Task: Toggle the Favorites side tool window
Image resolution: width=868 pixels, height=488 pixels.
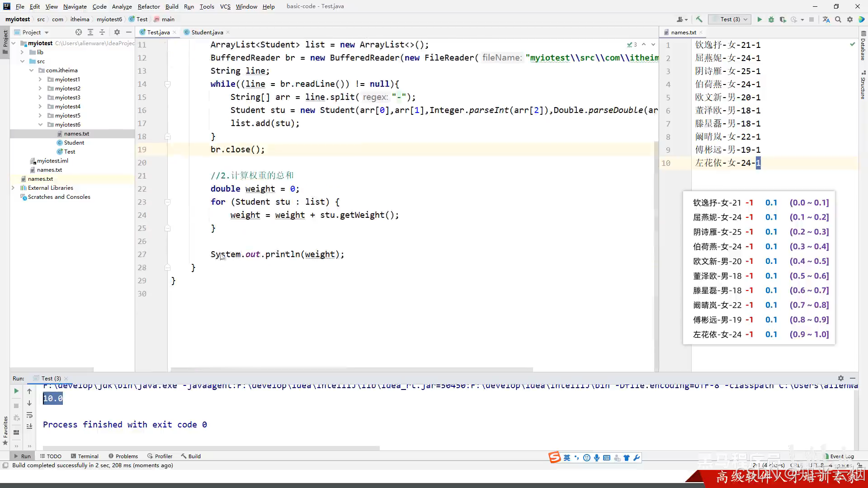Action: tap(5, 427)
